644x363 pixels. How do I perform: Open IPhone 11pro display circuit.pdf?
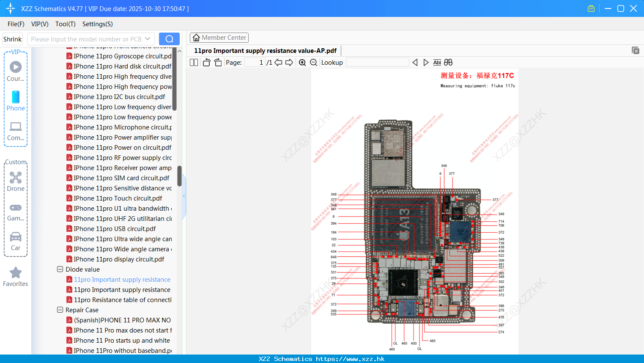115,259
